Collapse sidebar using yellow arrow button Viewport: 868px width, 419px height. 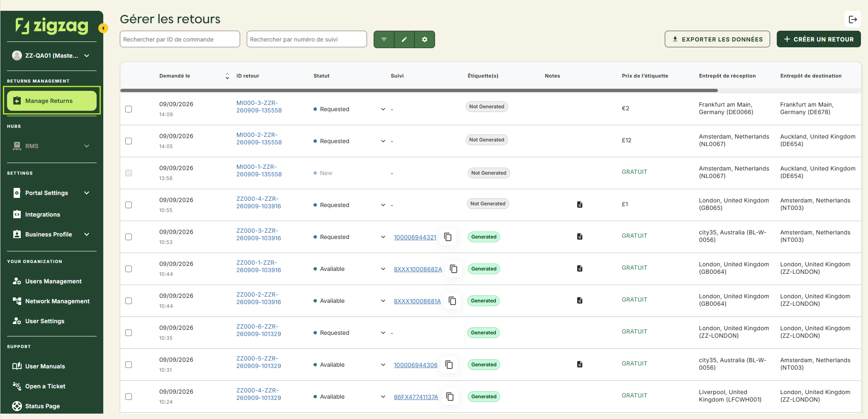pyautogui.click(x=103, y=28)
